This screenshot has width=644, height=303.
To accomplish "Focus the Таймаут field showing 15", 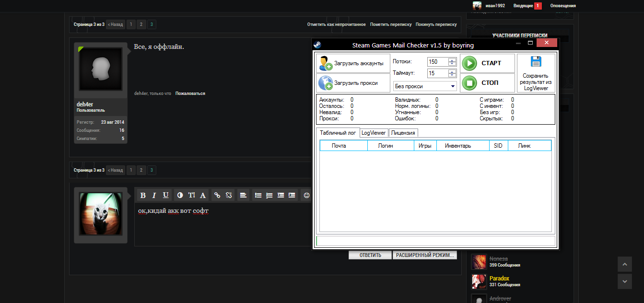I will (x=438, y=73).
